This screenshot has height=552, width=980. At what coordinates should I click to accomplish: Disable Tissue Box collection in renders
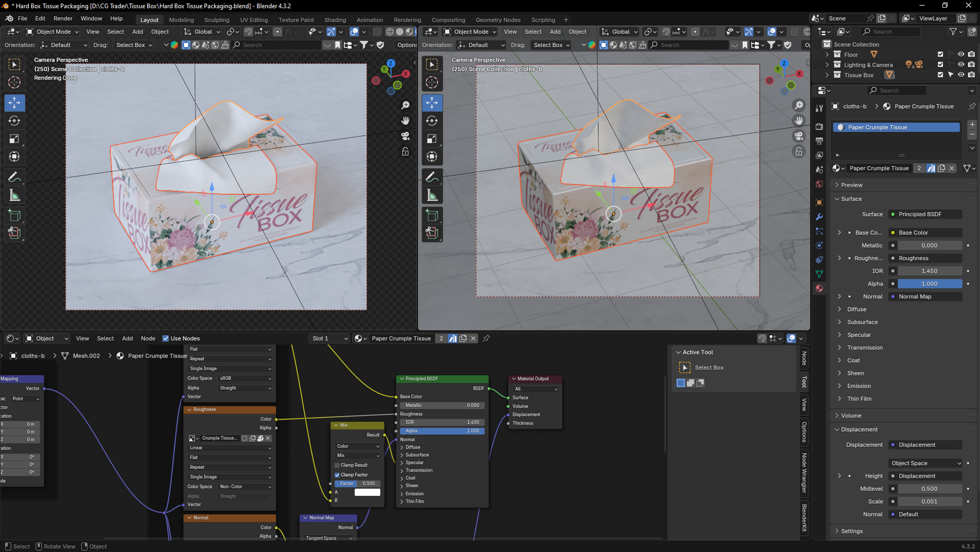972,75
